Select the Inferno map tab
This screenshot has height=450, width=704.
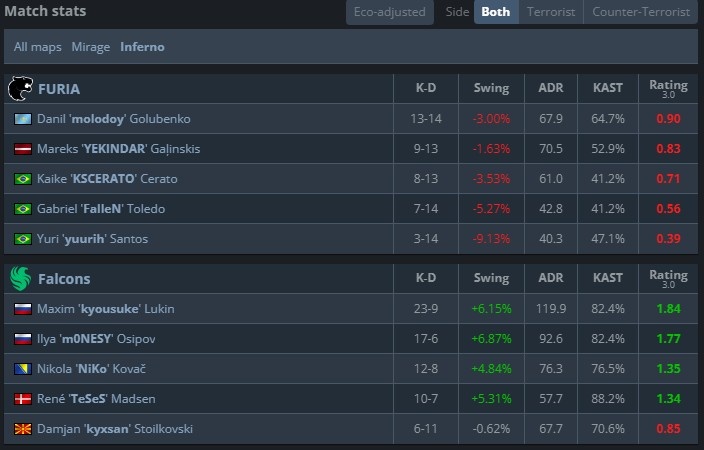coord(143,47)
